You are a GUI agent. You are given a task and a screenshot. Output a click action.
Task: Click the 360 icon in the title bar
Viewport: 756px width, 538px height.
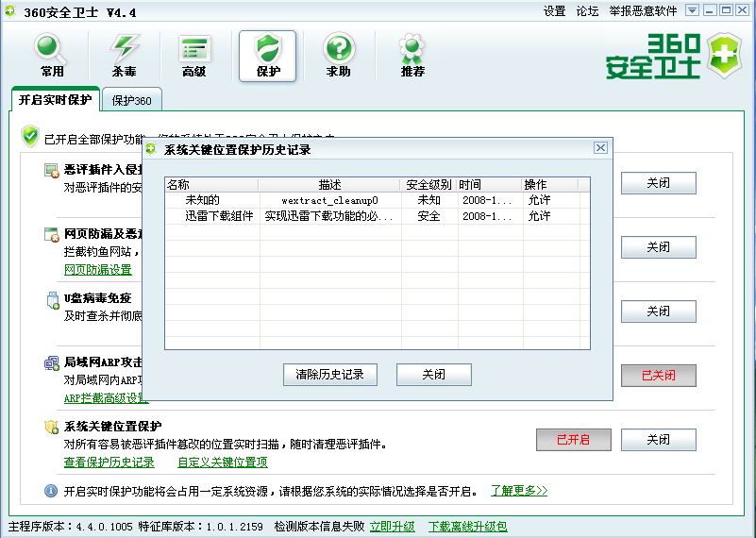point(9,10)
